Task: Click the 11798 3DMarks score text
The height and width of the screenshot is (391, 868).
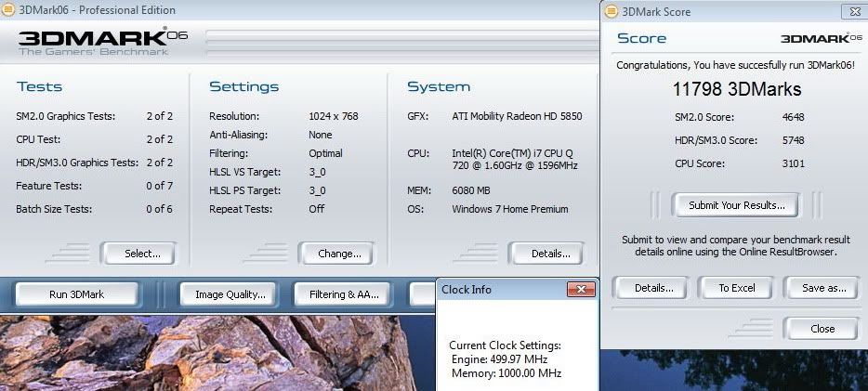Action: point(737,89)
